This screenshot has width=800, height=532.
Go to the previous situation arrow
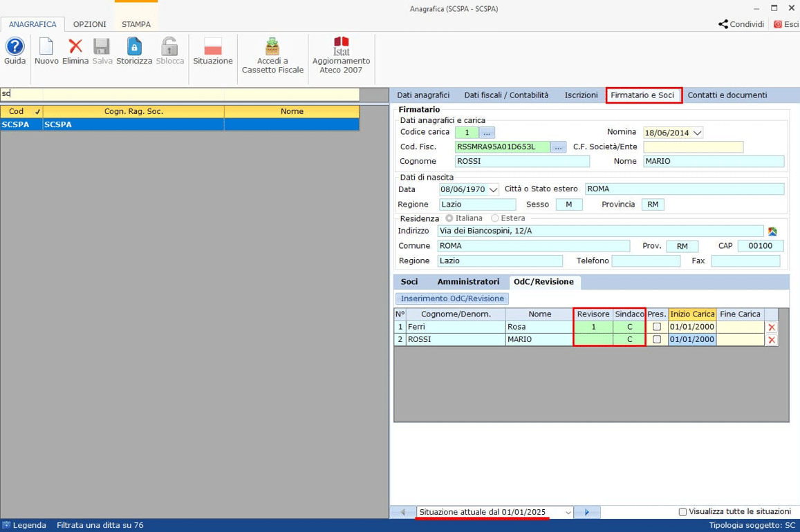tap(403, 512)
